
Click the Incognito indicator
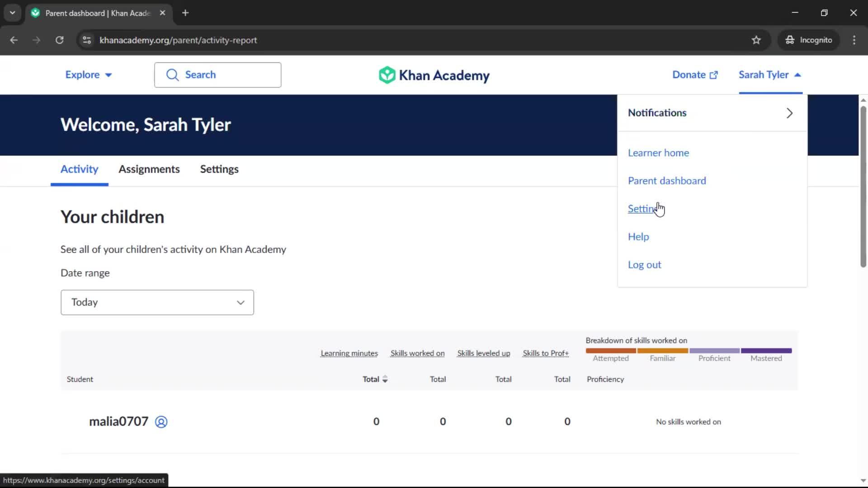[x=809, y=40]
